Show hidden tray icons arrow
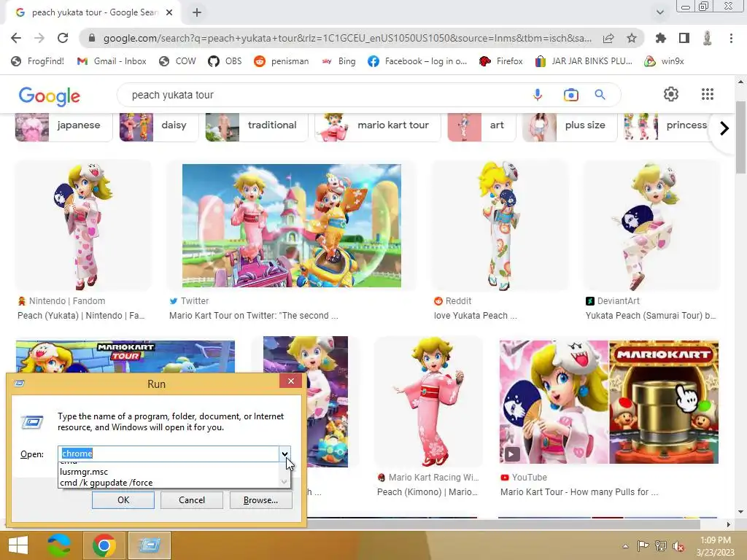This screenshot has height=560, width=747. (x=625, y=546)
